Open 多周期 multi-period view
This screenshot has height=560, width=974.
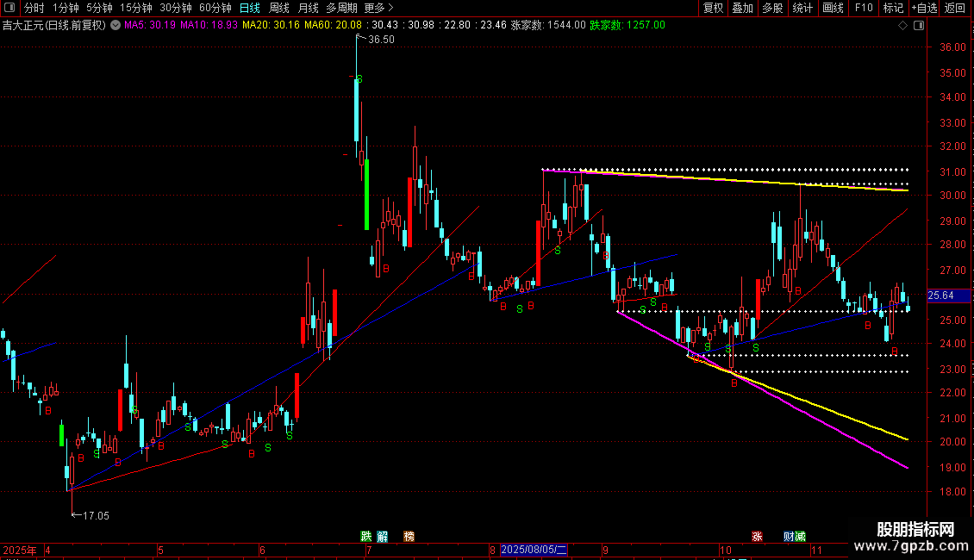[x=341, y=8]
